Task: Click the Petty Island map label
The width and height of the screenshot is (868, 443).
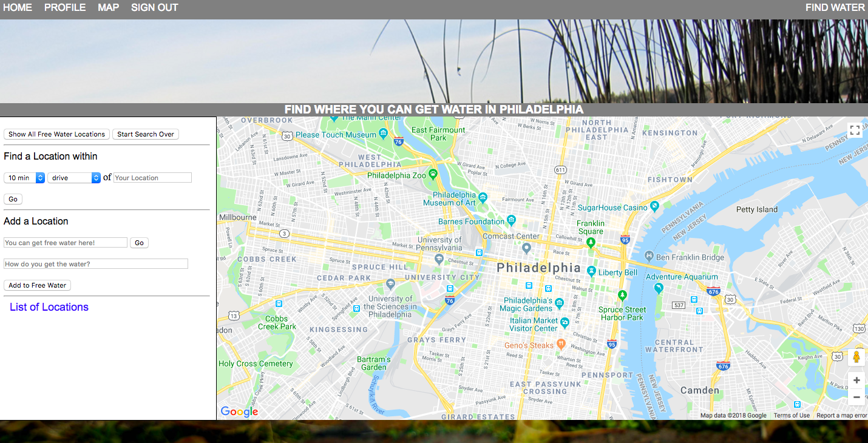Action: (757, 209)
